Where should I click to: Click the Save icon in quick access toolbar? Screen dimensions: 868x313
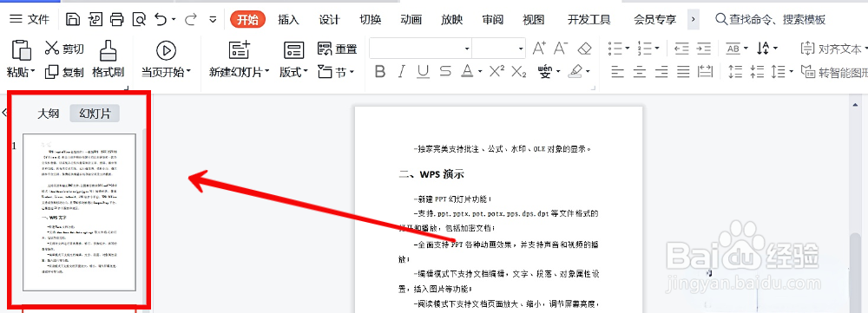pos(73,20)
